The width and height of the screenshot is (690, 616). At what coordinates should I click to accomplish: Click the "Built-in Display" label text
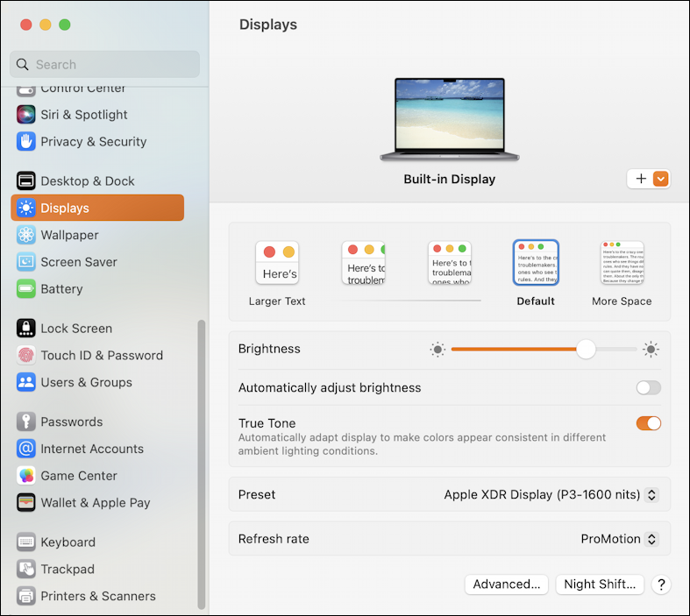pos(450,180)
